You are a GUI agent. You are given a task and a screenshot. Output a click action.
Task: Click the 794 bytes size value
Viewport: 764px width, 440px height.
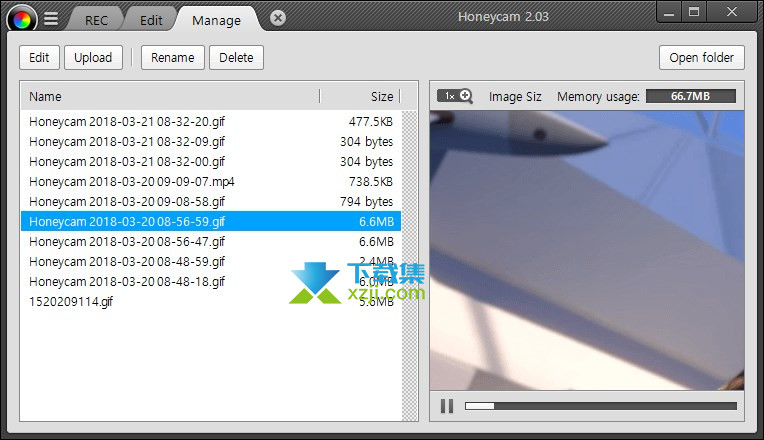coord(366,202)
